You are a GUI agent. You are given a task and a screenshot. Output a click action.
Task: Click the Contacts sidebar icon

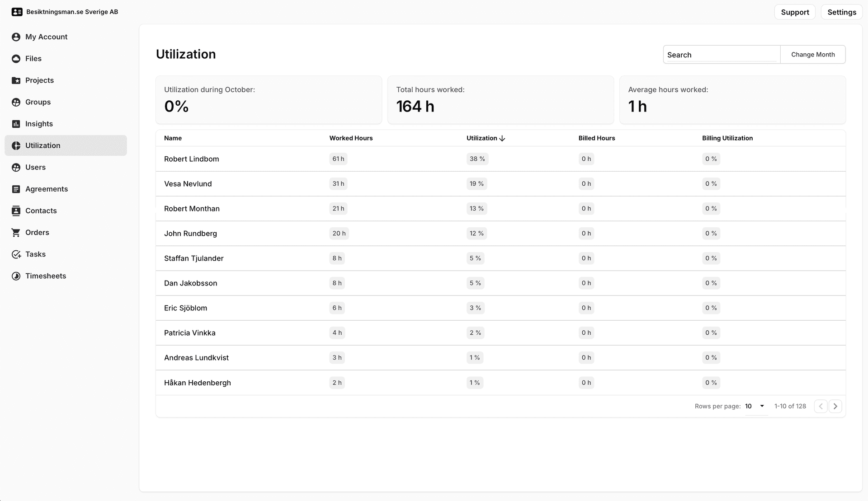17,211
